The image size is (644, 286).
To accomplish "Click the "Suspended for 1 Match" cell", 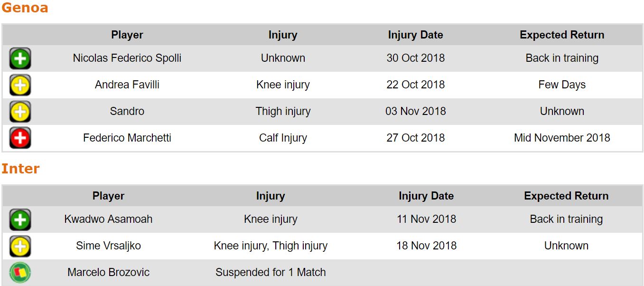I will point(271,273).
